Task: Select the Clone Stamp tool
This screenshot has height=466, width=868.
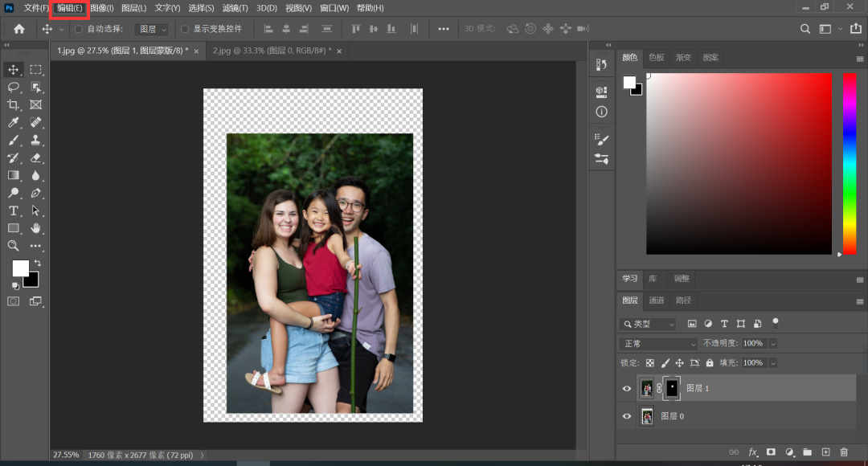Action: (x=36, y=140)
